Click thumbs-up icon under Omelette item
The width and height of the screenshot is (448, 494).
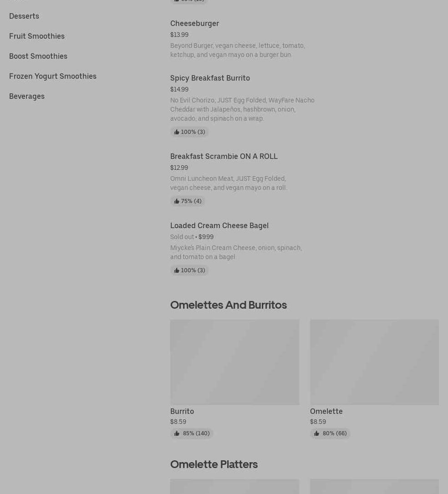(x=316, y=433)
